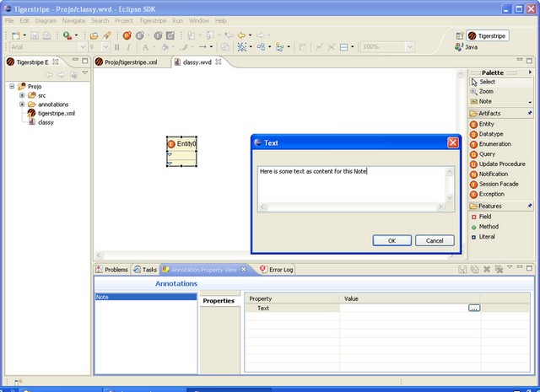Collapse the Palette using its arrow
540x392 pixels.
point(530,72)
